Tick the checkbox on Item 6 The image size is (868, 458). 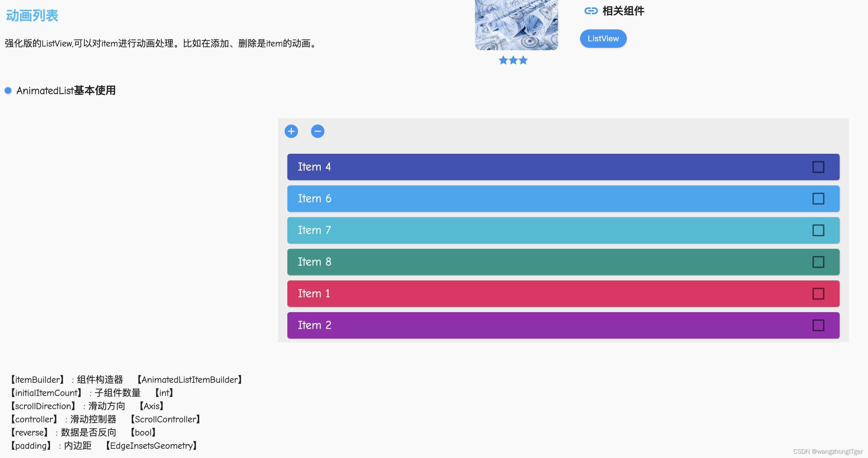(818, 199)
